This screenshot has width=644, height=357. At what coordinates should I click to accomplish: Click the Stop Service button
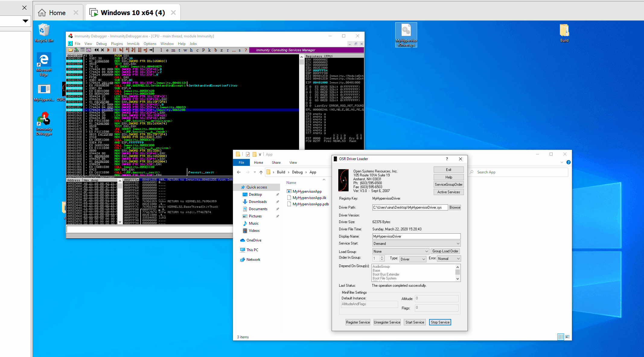(x=440, y=322)
